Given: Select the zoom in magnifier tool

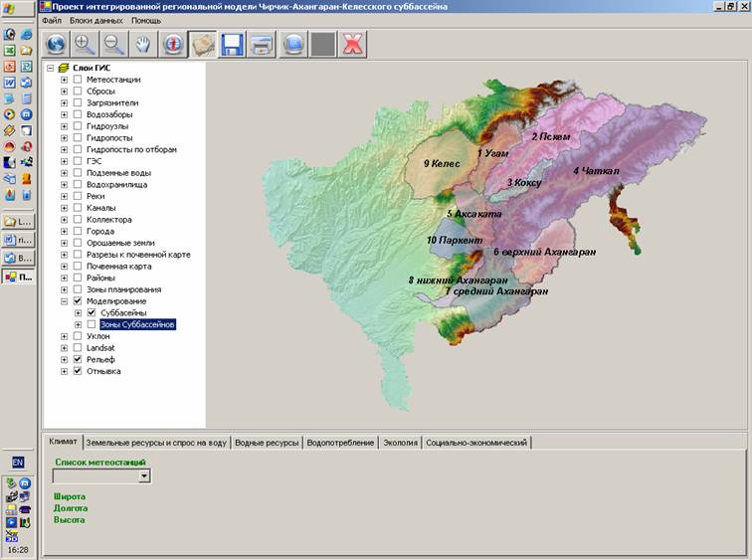Looking at the screenshot, I should coord(85,44).
